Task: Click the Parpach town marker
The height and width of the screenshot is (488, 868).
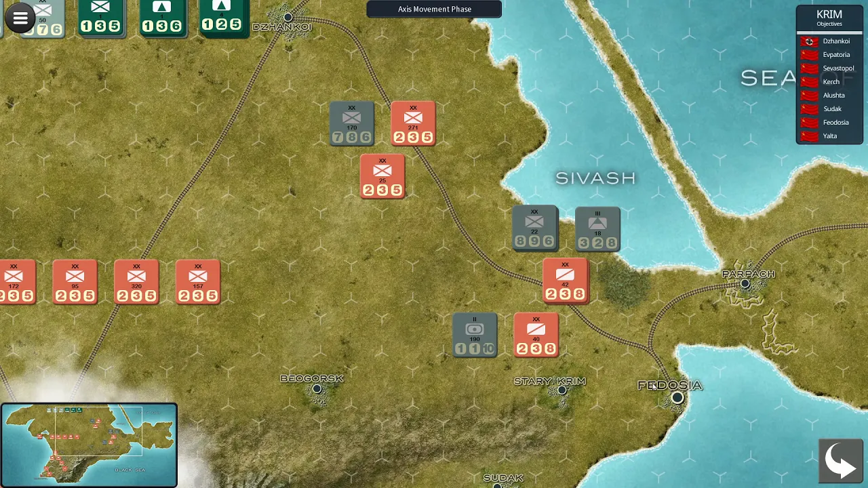Action: coord(745,283)
